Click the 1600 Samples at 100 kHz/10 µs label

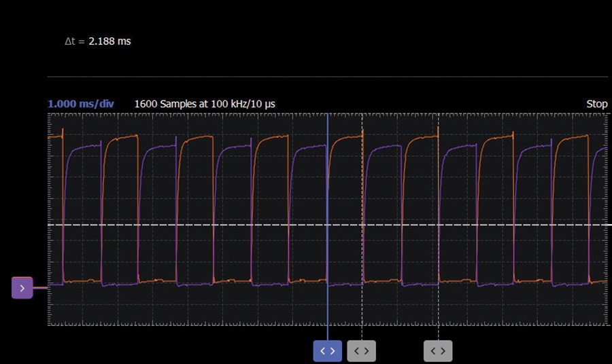pyautogui.click(x=205, y=104)
